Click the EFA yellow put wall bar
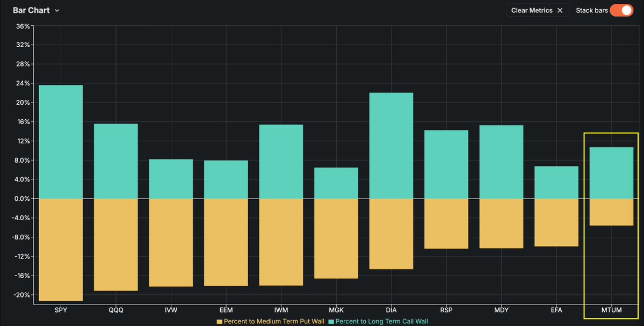644x326 pixels. tap(556, 222)
